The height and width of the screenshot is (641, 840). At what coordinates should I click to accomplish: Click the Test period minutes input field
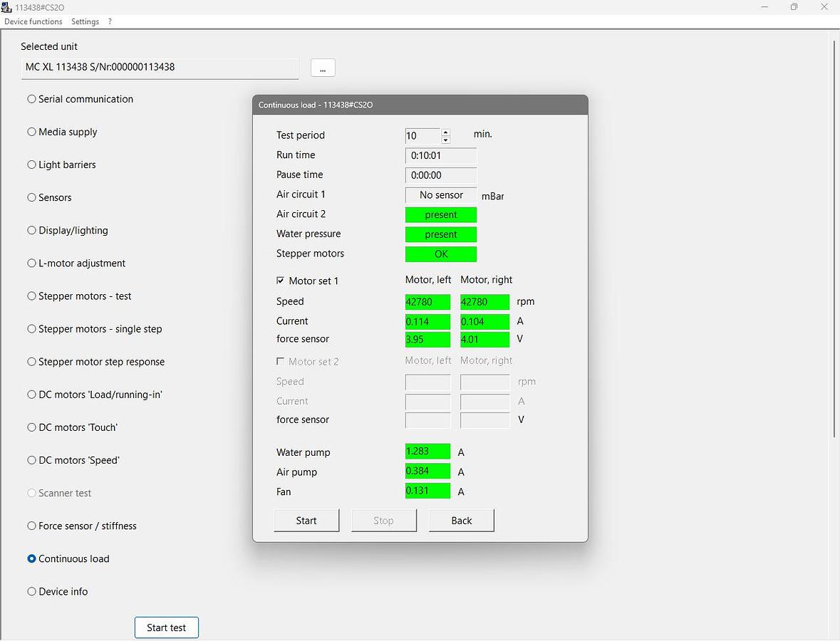(422, 135)
